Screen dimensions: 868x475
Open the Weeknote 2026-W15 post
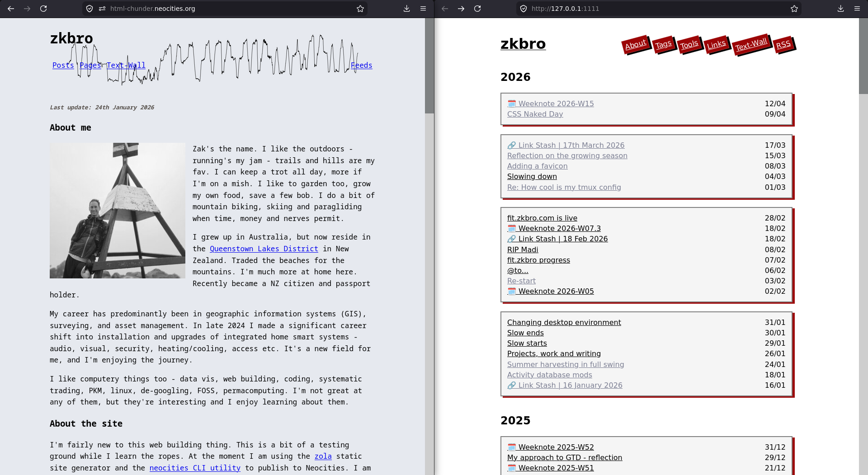(556, 104)
